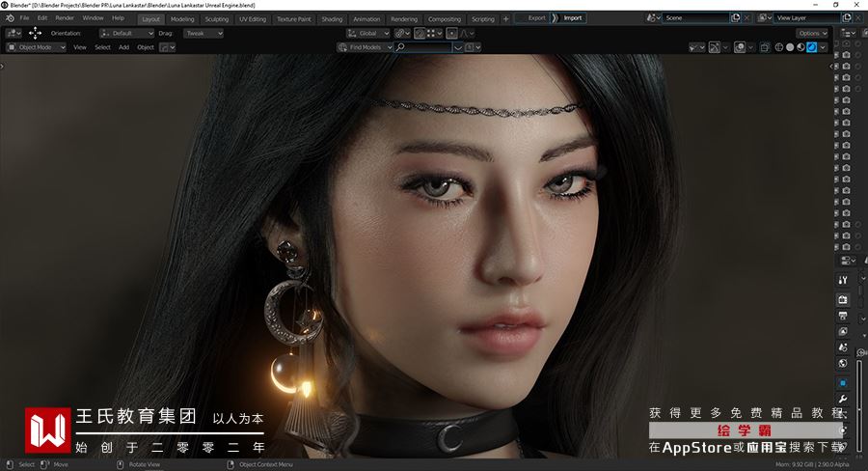Viewport: 868px width, 471px height.
Task: Open the viewport Object menu
Action: point(146,47)
